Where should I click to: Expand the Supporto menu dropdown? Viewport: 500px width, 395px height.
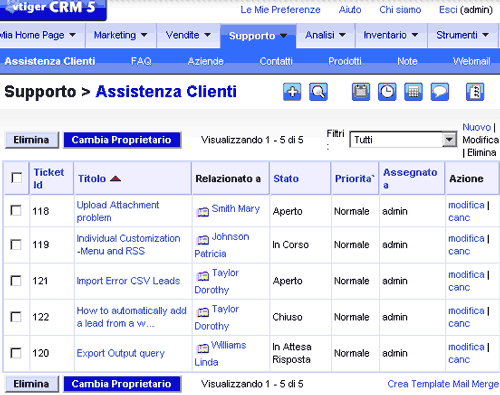coord(283,36)
